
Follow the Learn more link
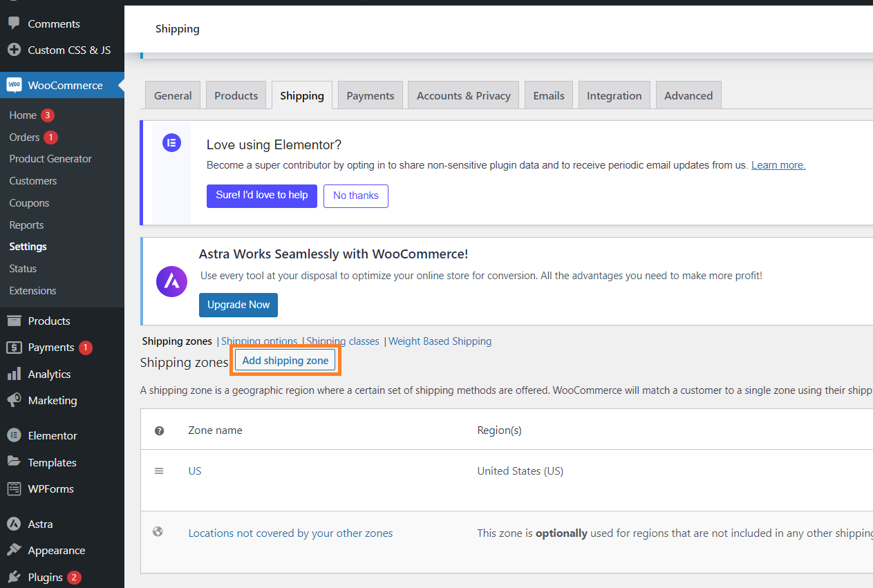(778, 165)
